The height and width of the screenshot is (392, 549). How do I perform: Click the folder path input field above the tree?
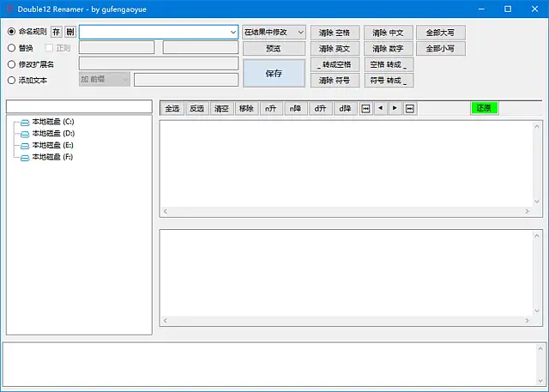coord(79,106)
